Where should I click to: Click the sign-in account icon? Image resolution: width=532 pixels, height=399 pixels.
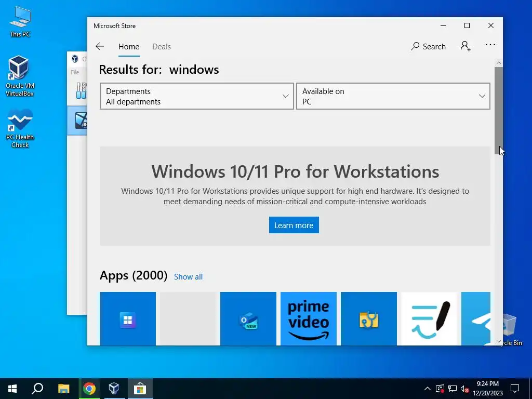pyautogui.click(x=465, y=46)
